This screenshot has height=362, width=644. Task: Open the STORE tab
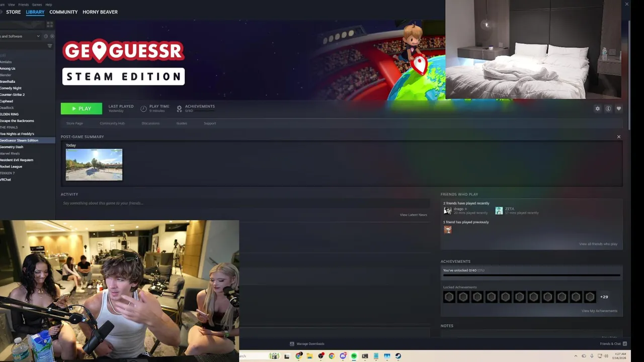[x=14, y=12]
